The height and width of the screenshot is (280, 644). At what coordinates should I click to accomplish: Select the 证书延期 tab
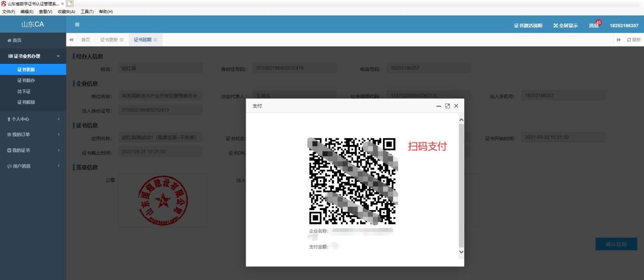[143, 40]
